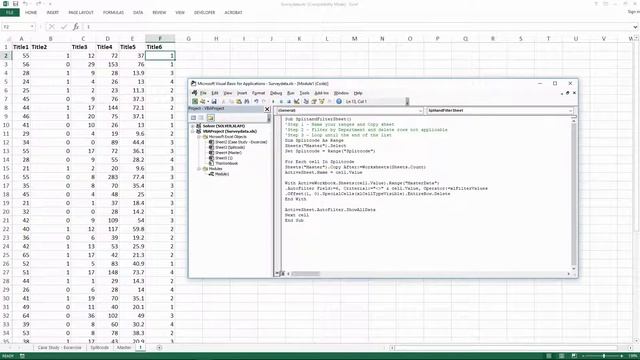Viewport: 640px width, 360px height.
Task: Click the VBA code vertical scrollbar
Action: 573,193
